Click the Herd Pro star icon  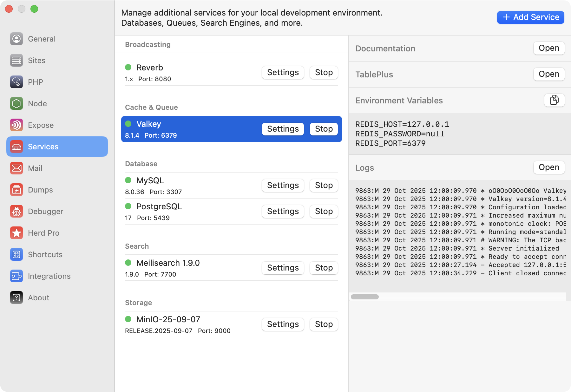pyautogui.click(x=16, y=233)
